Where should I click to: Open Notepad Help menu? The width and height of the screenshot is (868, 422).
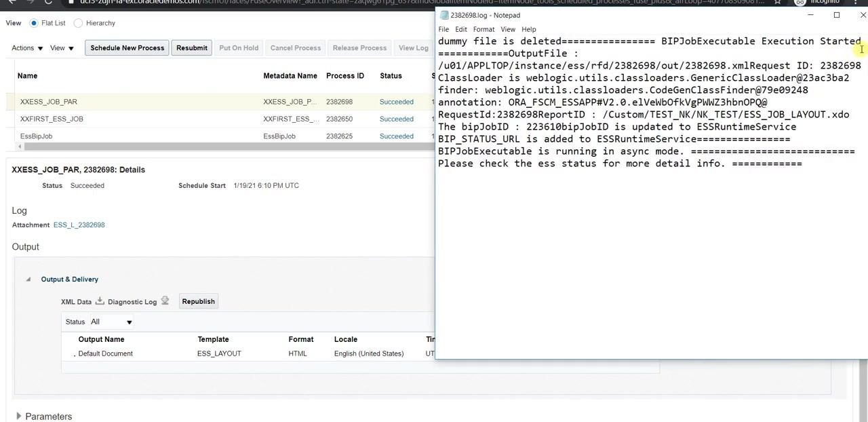529,29
